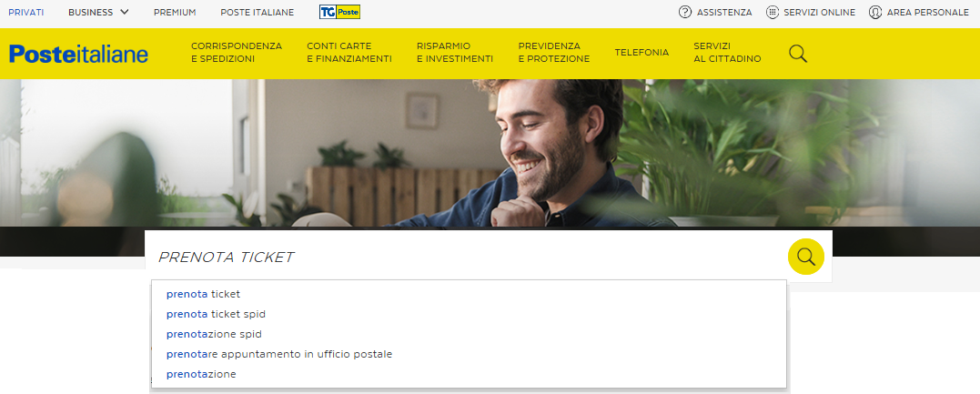Viewport: 980px width, 394px height.
Task: Follow the Premium link
Action: (175, 12)
